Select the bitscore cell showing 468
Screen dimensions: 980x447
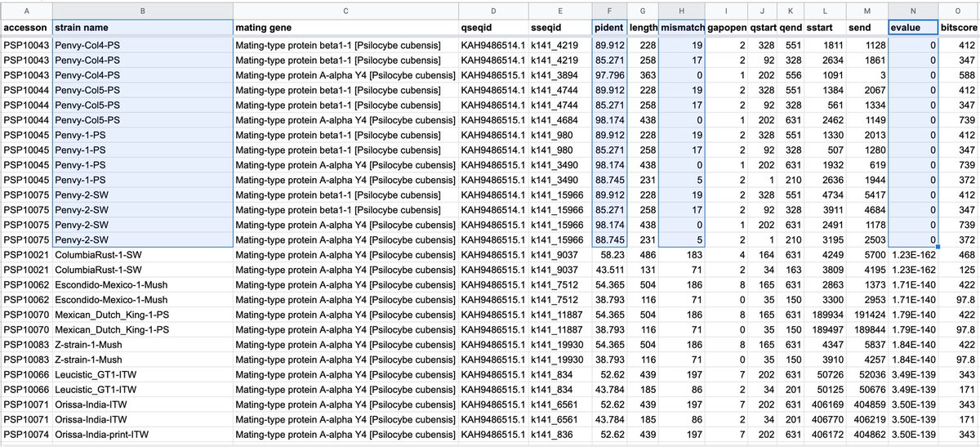959,255
